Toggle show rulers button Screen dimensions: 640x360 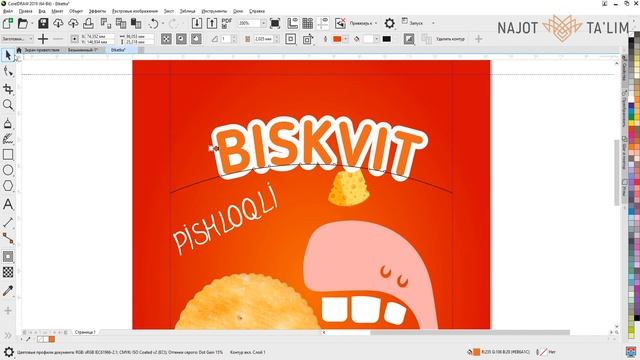tap(293, 23)
